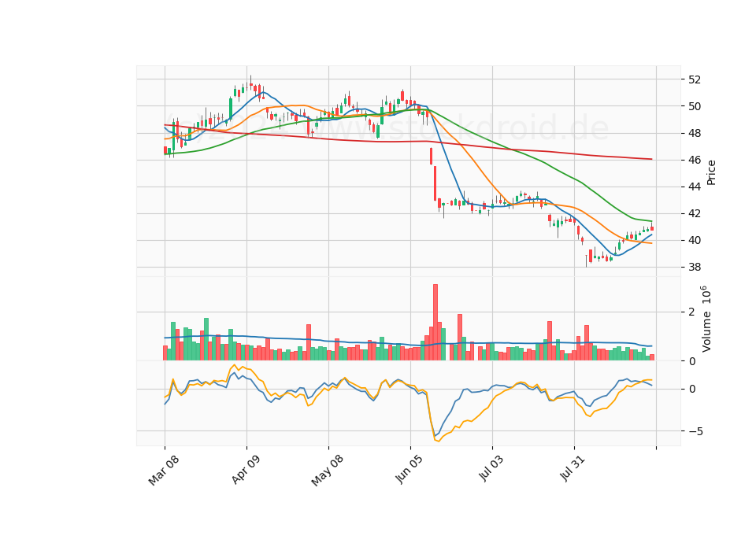Screen dimensions: 756x543
Task: Click the 44 price axis value
Action: (695, 187)
